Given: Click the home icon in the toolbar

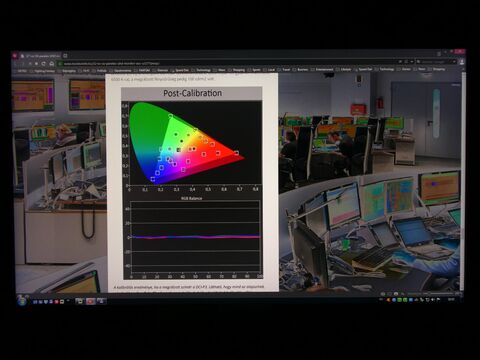Looking at the screenshot, I should tap(52, 63).
